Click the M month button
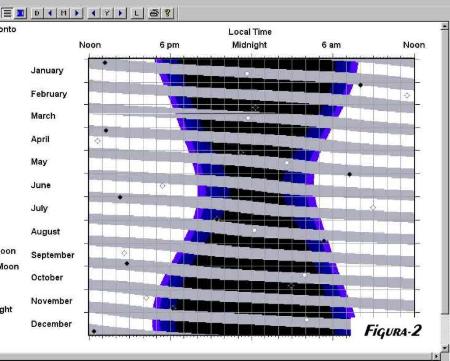The image size is (450, 361). coord(63,13)
